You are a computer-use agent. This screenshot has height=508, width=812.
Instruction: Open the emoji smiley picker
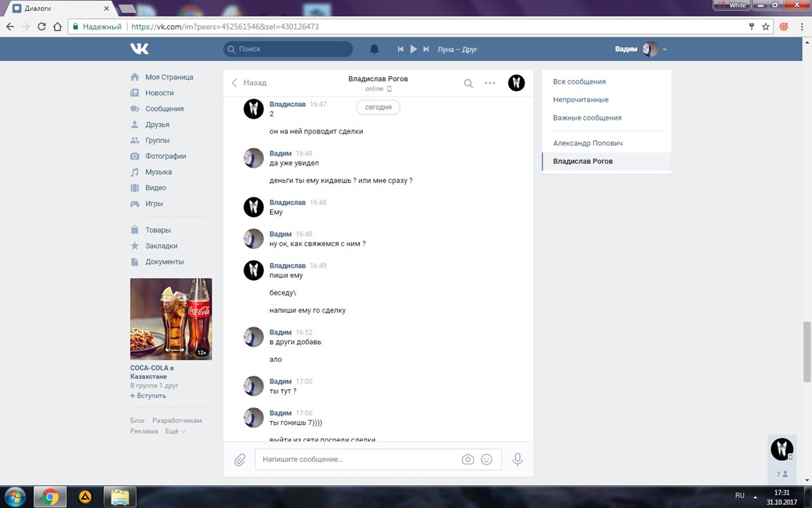click(x=487, y=460)
